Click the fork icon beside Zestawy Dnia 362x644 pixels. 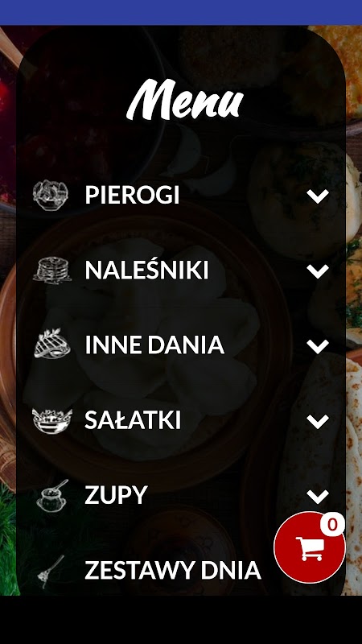point(51,571)
